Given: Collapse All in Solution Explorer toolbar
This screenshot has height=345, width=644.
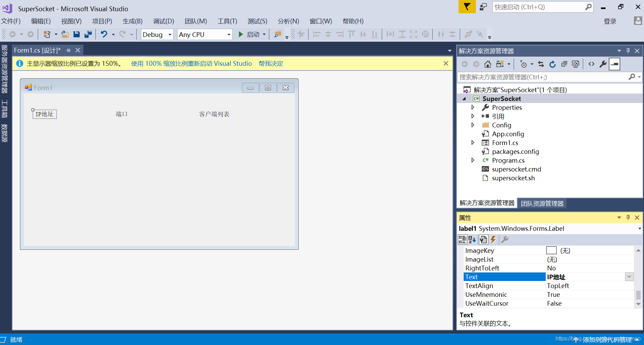Looking at the screenshot, I should (564, 64).
